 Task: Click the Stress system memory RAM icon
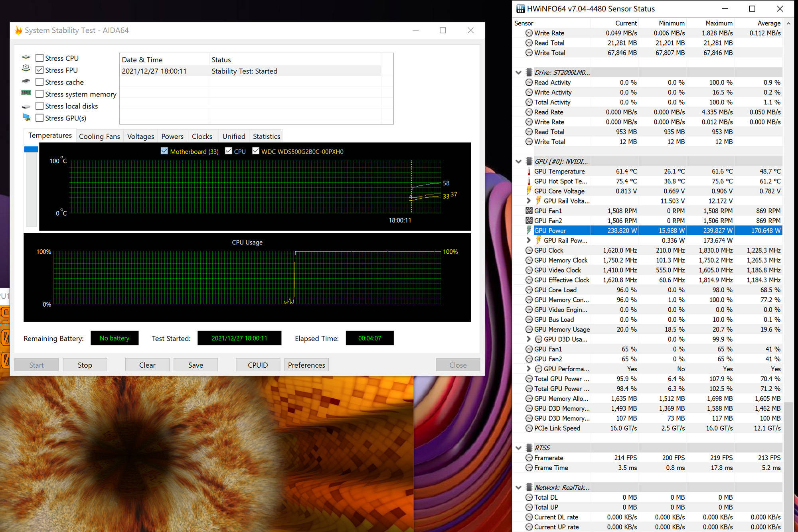pyautogui.click(x=26, y=93)
